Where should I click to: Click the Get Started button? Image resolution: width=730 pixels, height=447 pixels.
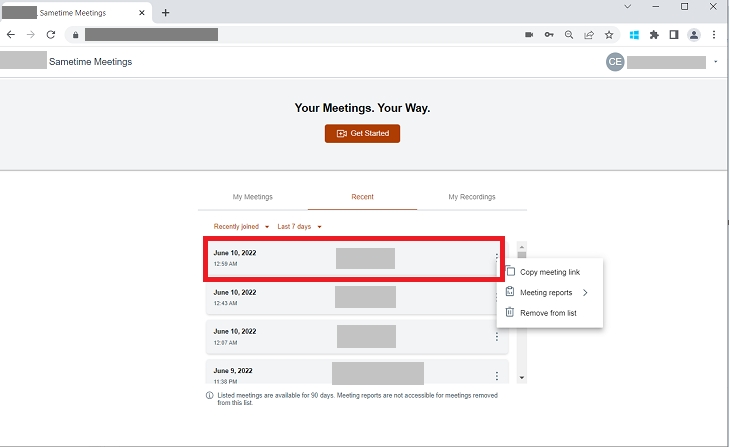pos(362,133)
